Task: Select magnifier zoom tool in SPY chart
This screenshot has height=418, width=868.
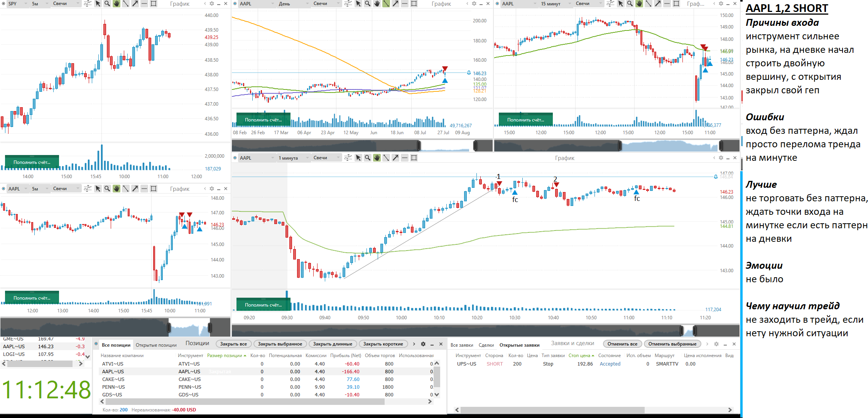Action: (107, 3)
